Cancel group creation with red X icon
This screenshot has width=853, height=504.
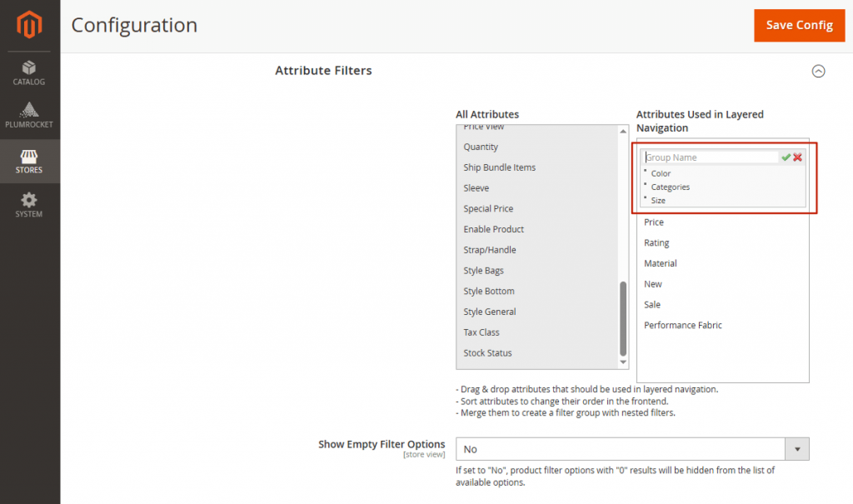pos(796,157)
